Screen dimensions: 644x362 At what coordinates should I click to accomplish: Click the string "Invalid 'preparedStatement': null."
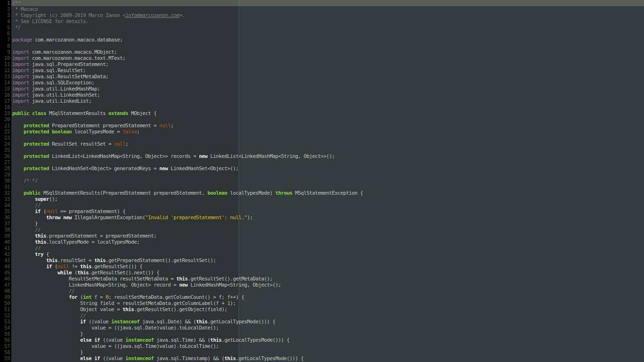click(x=196, y=217)
